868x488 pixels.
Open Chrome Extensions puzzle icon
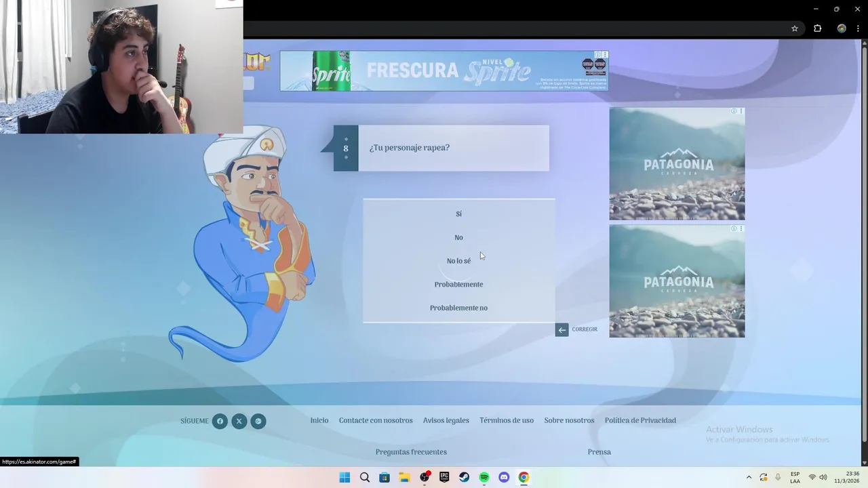[817, 28]
